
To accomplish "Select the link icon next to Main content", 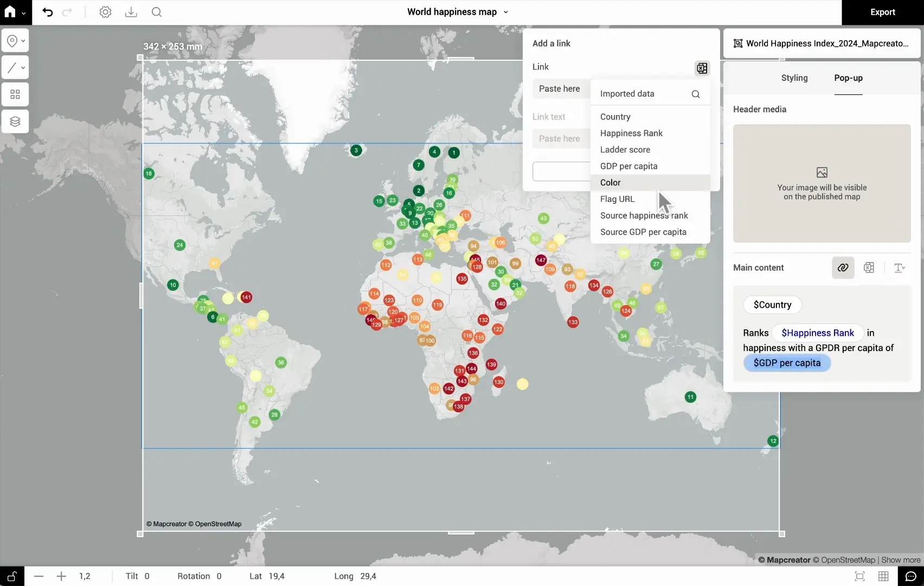I will coord(842,267).
